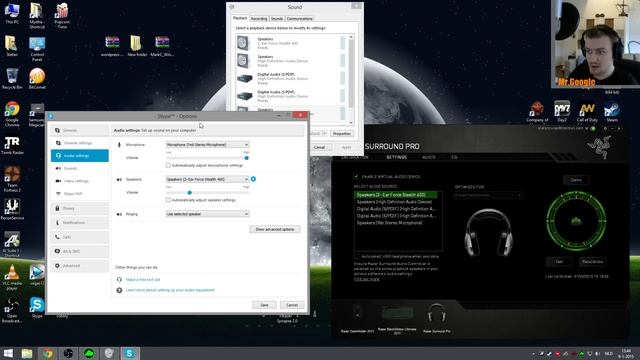Click Make a free test call link
Screen dimensions: 640x360
(143, 280)
